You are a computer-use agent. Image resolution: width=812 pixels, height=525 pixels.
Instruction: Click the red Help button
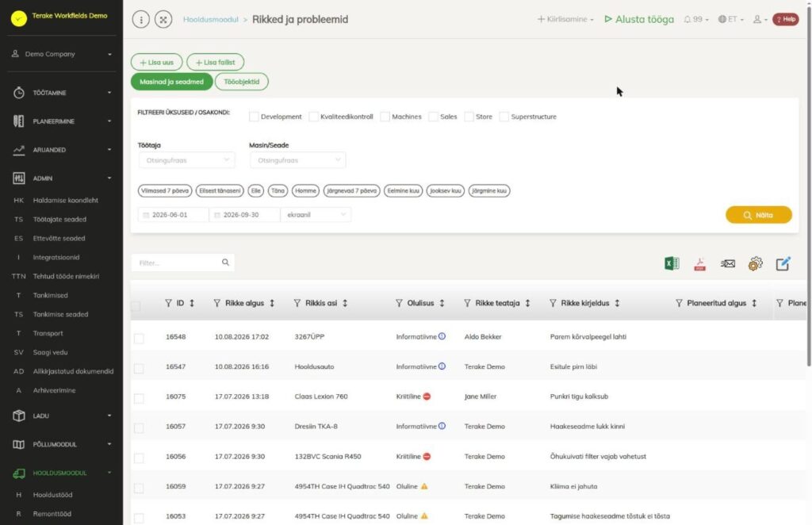click(786, 19)
